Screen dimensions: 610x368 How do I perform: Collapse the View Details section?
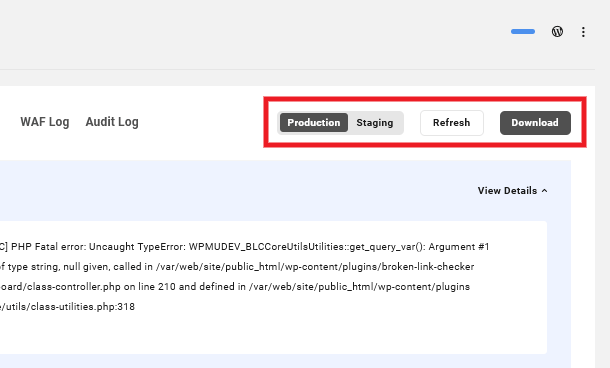click(x=512, y=191)
